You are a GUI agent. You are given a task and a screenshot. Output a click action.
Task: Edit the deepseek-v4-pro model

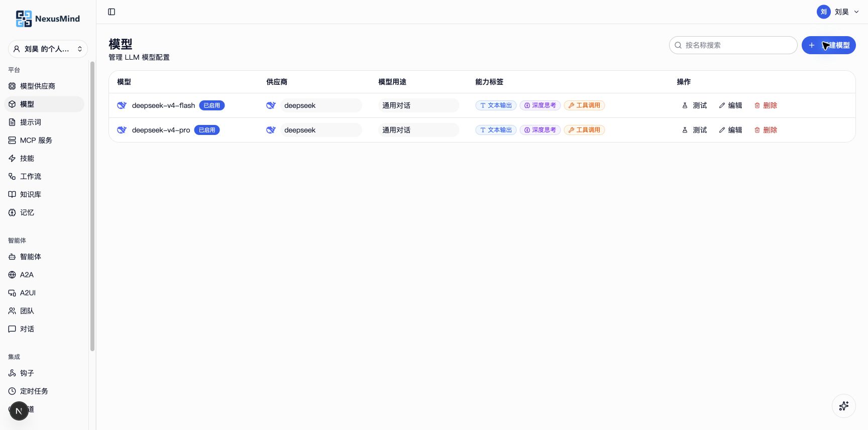tap(730, 130)
